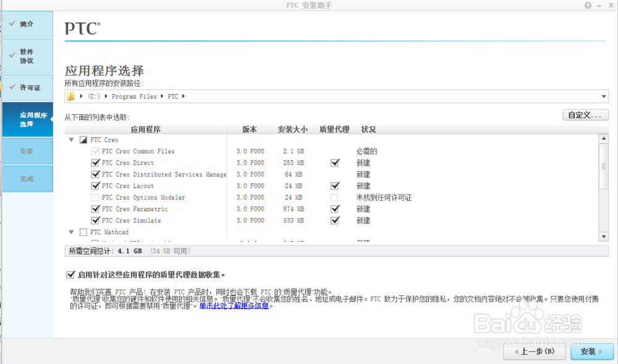The height and width of the screenshot is (364, 618).
Task: Collapse the PTC Creo tree group
Action: tap(71, 140)
